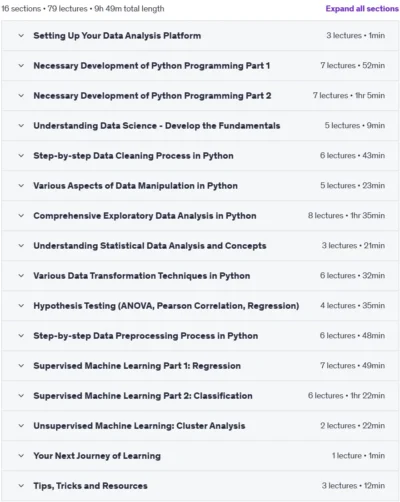Expand chevron for Tips, Tricks and Resources
The image size is (400, 502).
click(x=21, y=485)
